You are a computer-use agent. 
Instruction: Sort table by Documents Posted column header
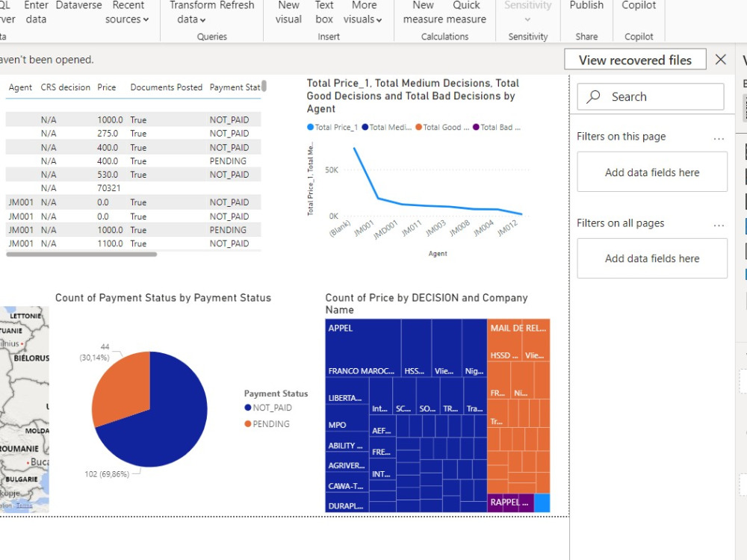click(167, 87)
